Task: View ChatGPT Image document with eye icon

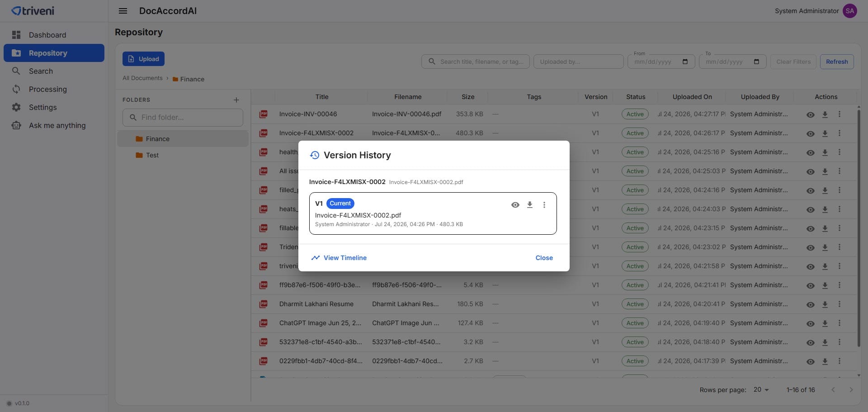Action: pos(810,323)
